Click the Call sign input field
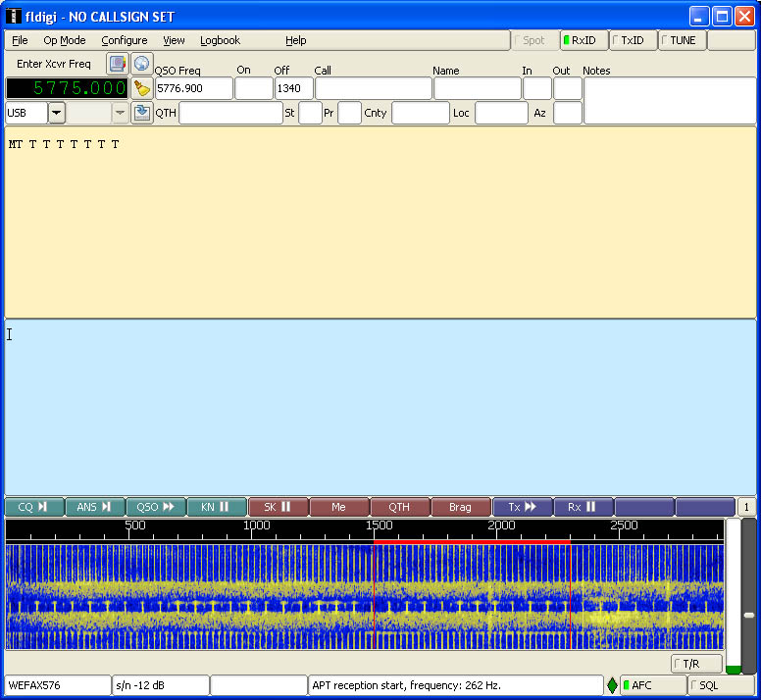The width and height of the screenshot is (761, 700). pos(374,88)
